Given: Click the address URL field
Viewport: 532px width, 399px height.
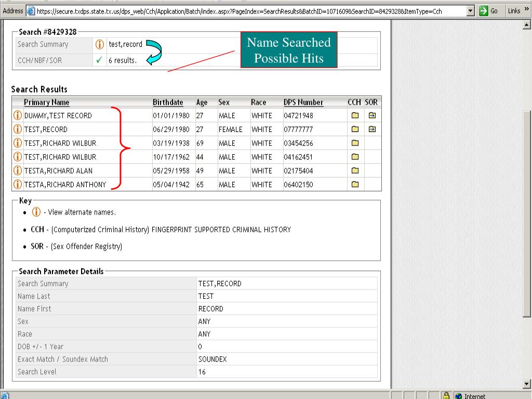Looking at the screenshot, I should pos(251,11).
